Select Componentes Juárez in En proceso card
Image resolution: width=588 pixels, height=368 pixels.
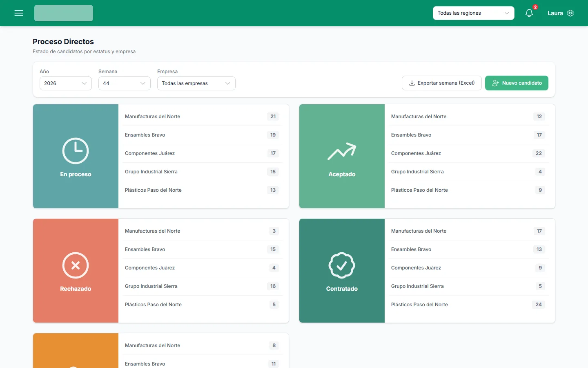203,153
